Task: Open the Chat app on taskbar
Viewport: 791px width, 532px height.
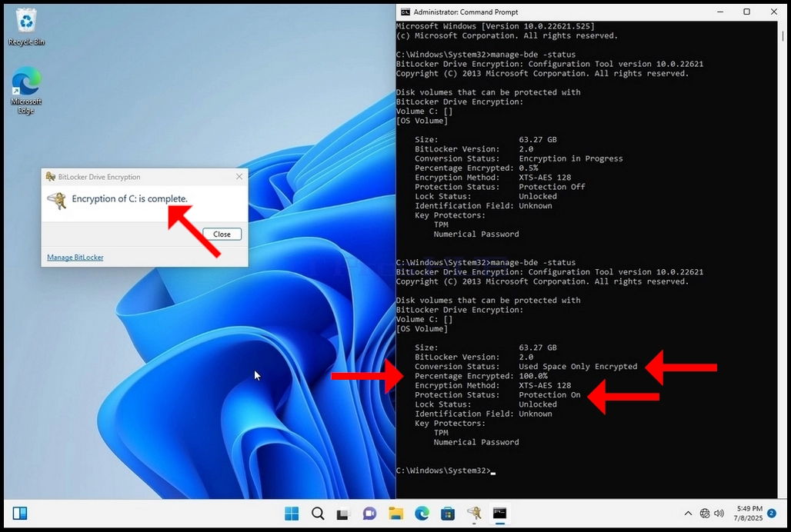Action: coord(370,514)
